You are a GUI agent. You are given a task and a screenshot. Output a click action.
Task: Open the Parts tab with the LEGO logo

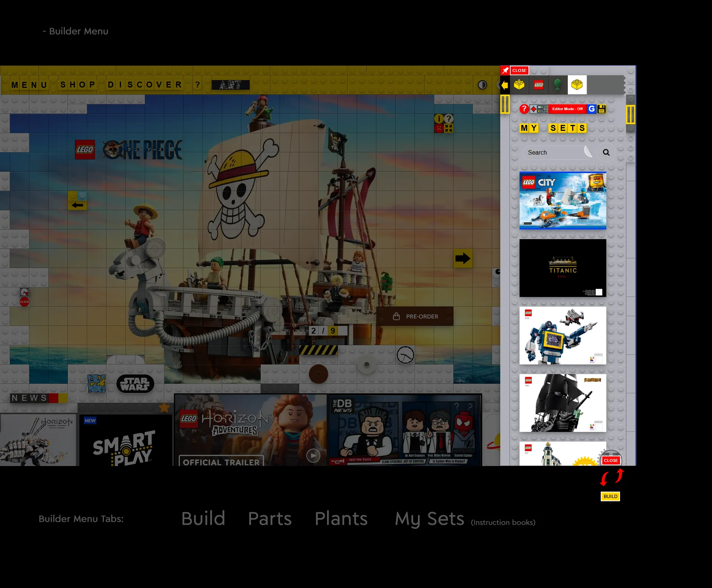click(x=538, y=85)
